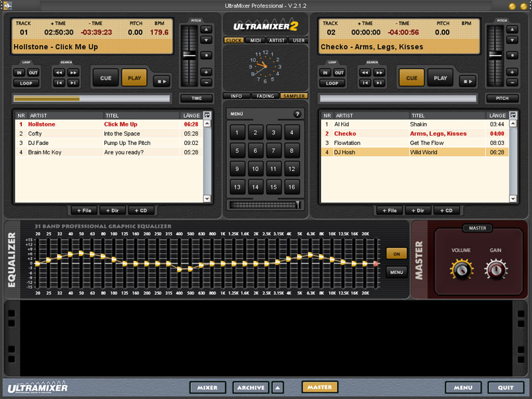Toggle left deck TIME display mode
Screen dimensions: 532x399
(197, 98)
